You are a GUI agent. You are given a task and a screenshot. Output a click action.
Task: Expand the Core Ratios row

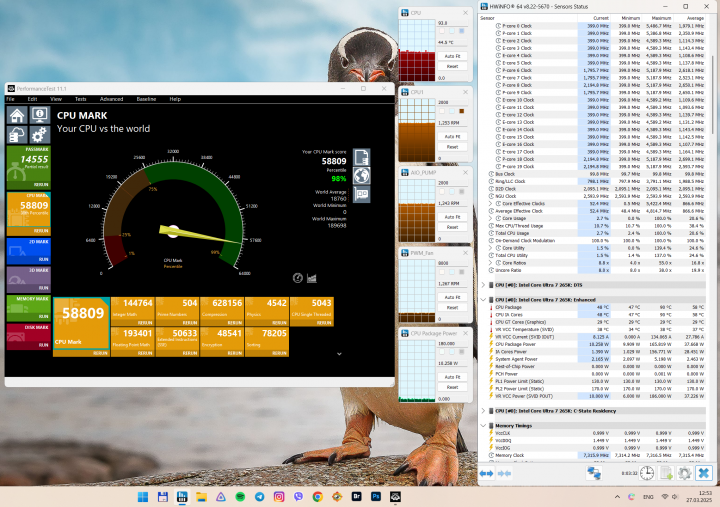point(490,263)
